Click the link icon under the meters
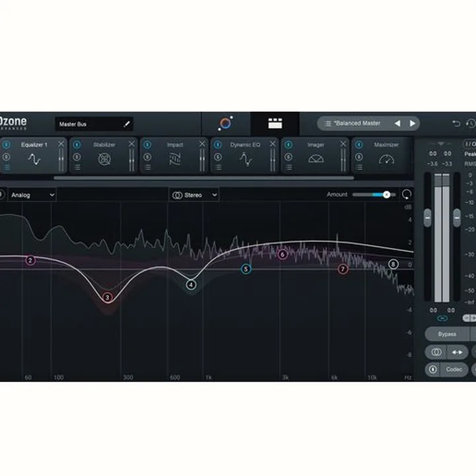 click(x=442, y=318)
